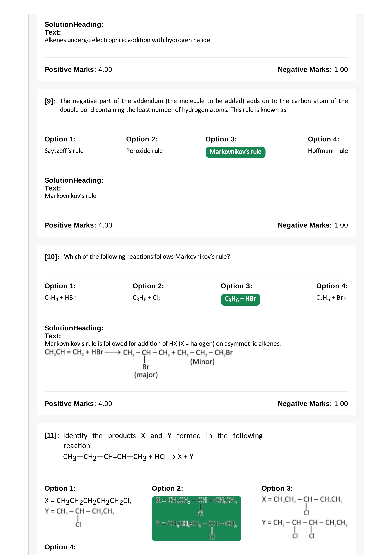
Task: Click the question [9] number label
Action: pyautogui.click(x=50, y=101)
